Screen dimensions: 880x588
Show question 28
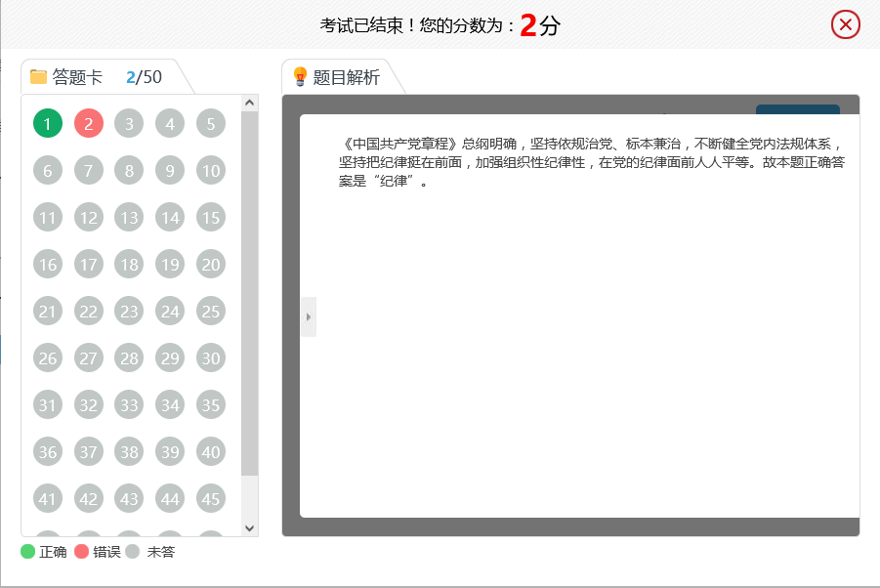(129, 357)
